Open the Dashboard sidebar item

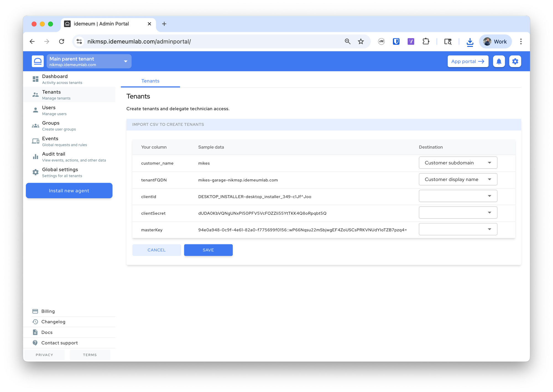[69, 79]
